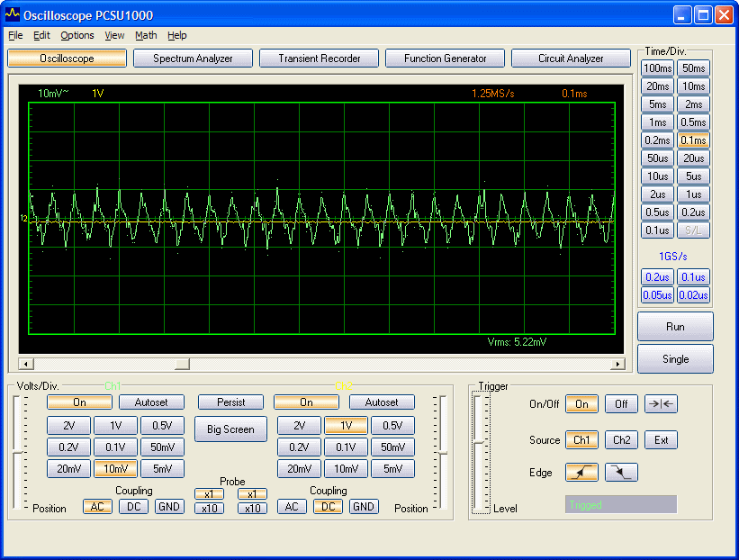Turn Ch1 channel On

[x=79, y=402]
